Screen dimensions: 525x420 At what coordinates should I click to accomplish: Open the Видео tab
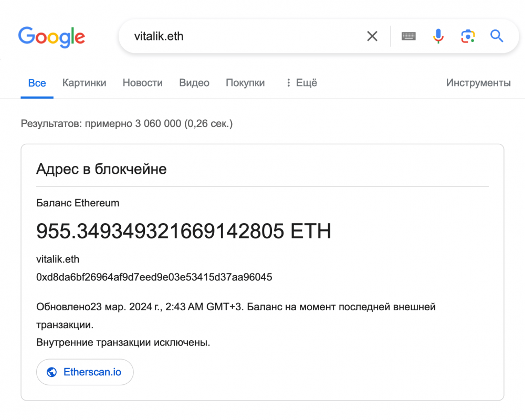194,83
